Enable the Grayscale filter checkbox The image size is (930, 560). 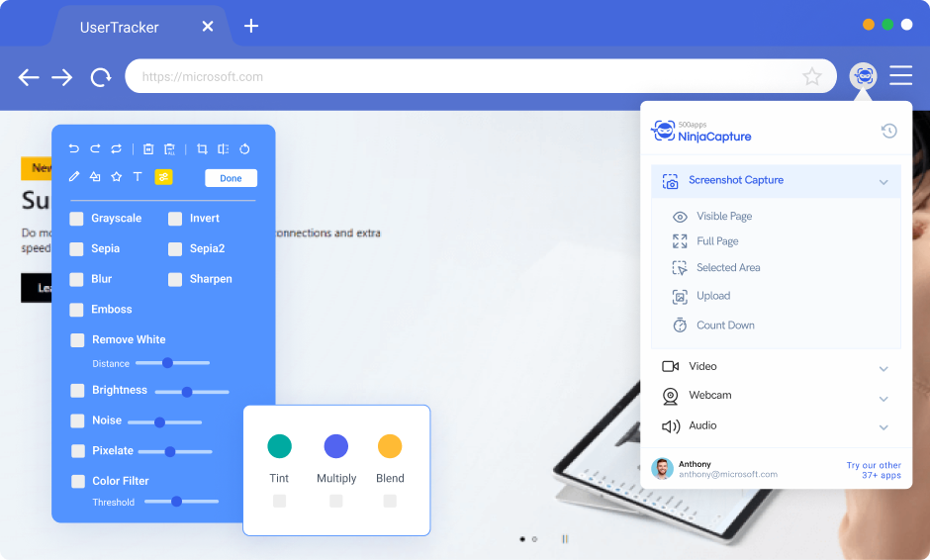point(77,219)
